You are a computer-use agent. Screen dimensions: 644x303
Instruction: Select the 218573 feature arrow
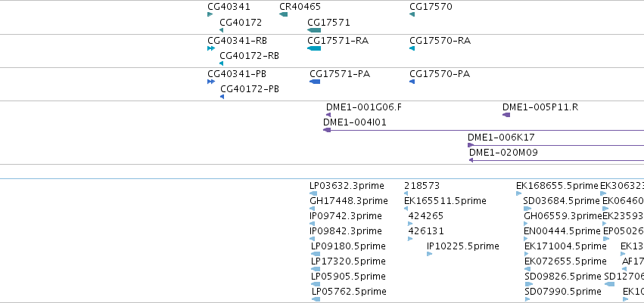406,193
